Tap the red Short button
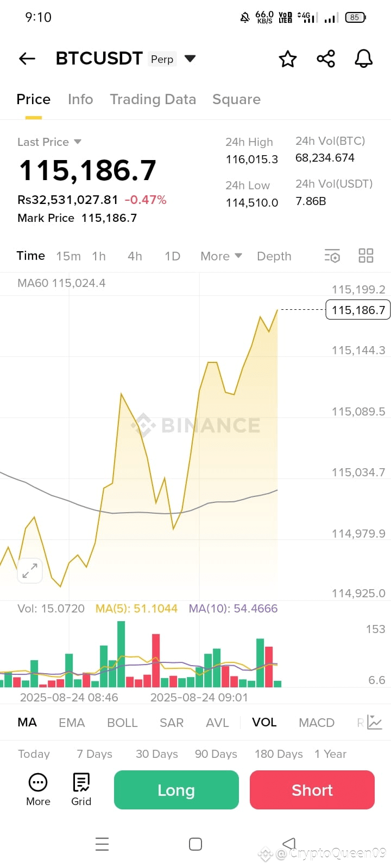The height and width of the screenshot is (868, 391). pos(312,790)
